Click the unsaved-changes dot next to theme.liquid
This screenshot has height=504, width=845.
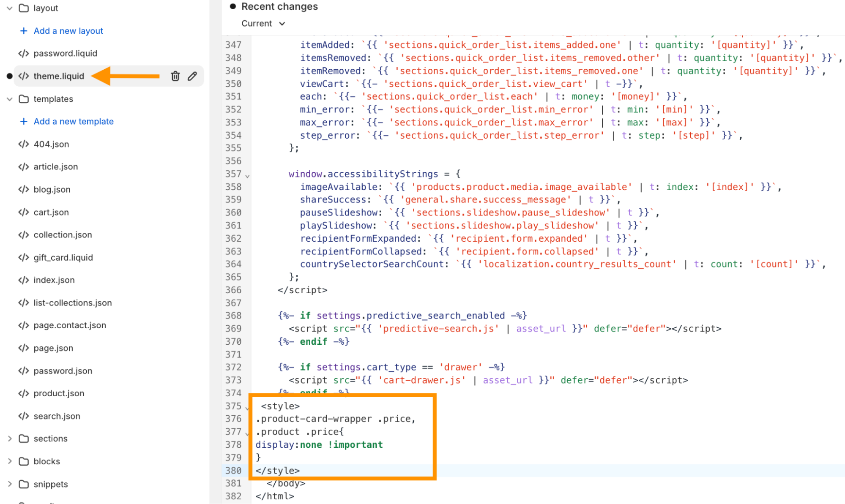(x=9, y=76)
